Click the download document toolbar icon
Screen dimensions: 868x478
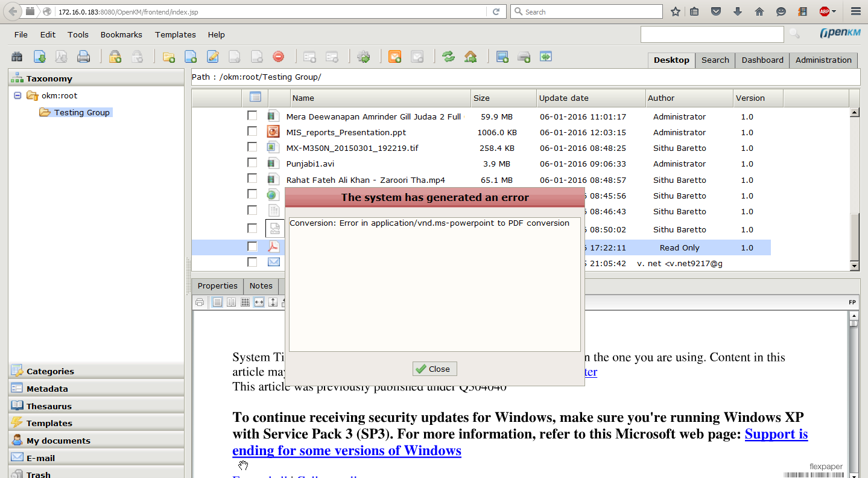pos(40,57)
